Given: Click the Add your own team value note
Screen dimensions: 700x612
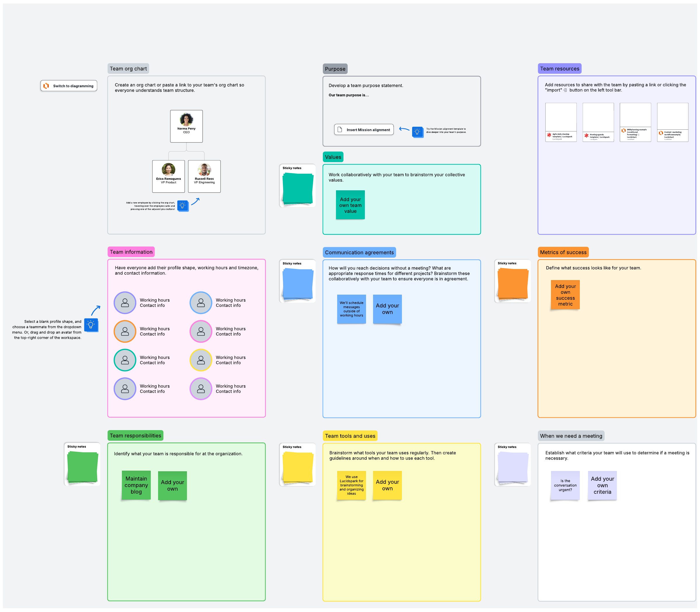Looking at the screenshot, I should coord(350,205).
